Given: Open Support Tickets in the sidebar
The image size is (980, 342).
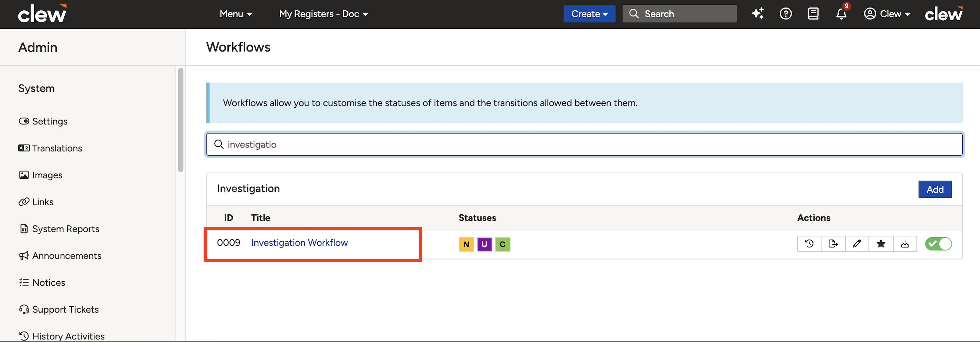Looking at the screenshot, I should tap(58, 310).
